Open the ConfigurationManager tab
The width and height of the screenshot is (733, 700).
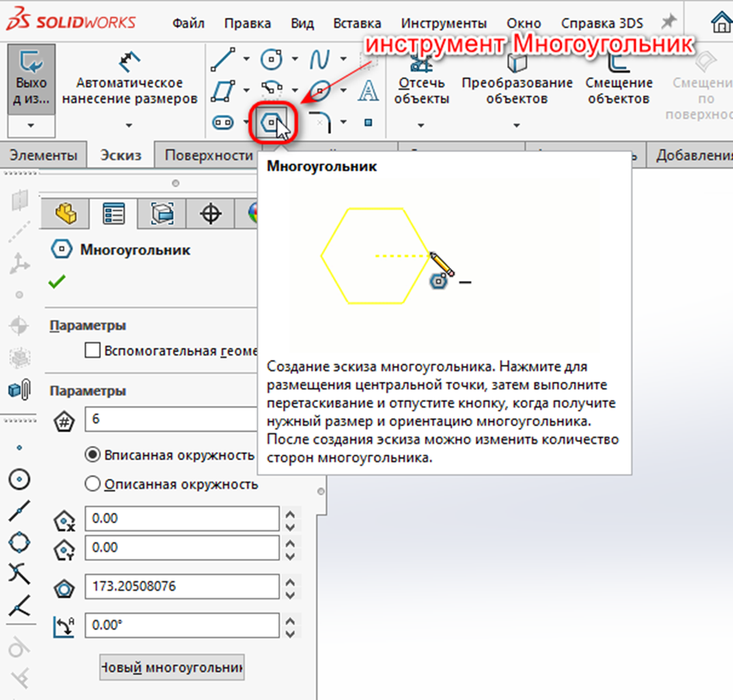(x=162, y=214)
